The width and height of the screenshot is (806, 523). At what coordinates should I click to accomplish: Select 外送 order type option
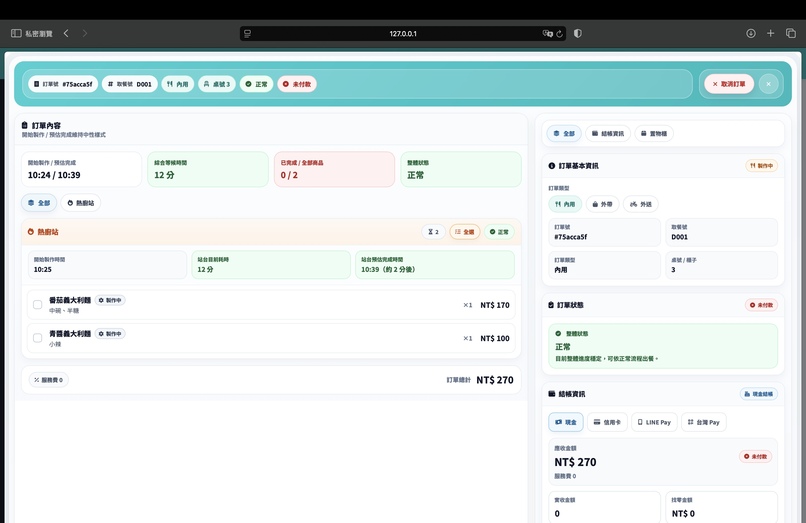pyautogui.click(x=641, y=204)
